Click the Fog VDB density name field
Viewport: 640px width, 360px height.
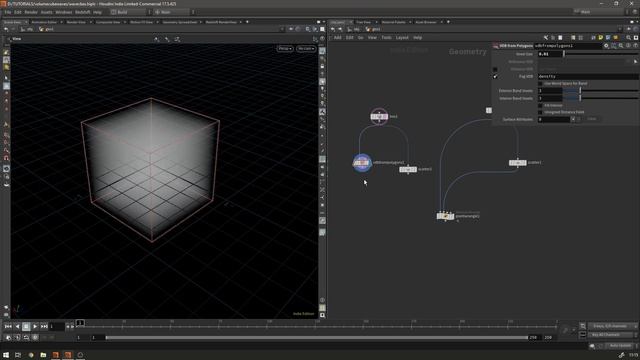point(587,76)
